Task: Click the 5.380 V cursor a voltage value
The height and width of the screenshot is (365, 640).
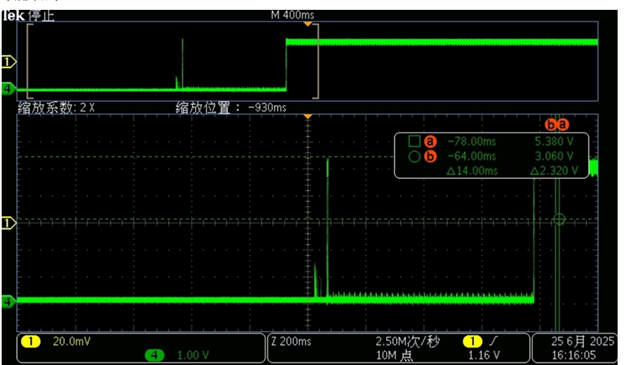Action: tap(554, 142)
